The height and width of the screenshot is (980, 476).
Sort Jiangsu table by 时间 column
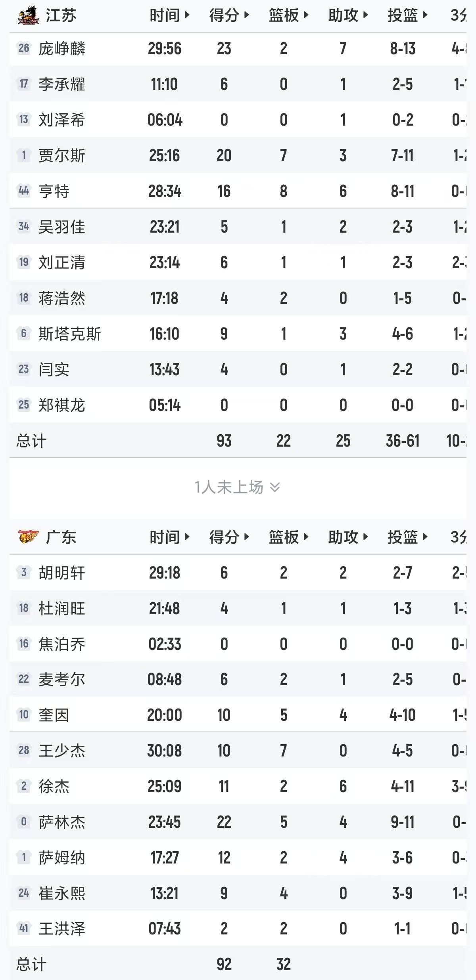point(169,16)
